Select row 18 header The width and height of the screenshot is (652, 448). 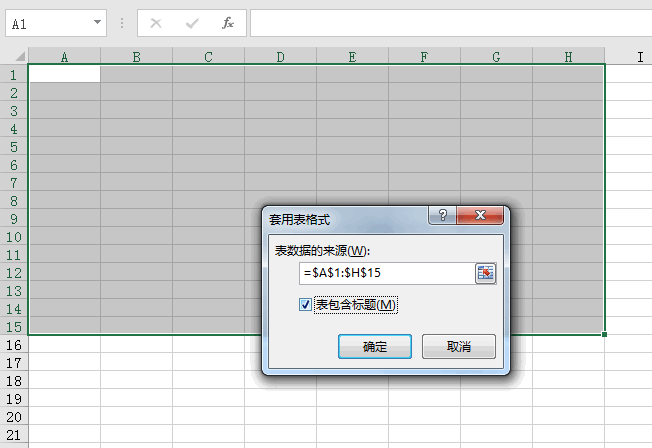click(x=14, y=381)
